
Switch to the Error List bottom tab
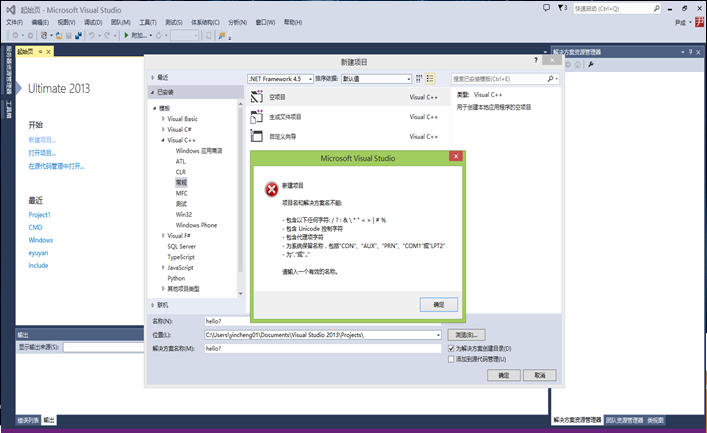pos(28,420)
